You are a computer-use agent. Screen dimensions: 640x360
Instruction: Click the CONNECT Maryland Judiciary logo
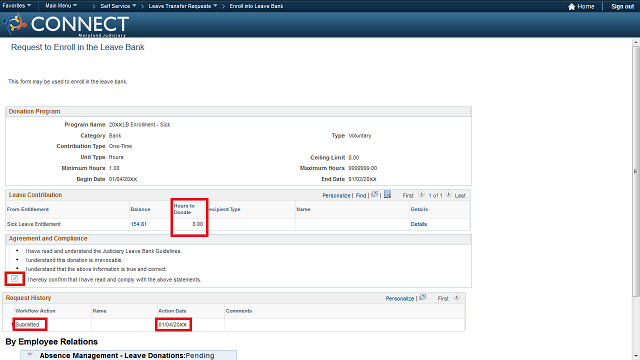coord(66,25)
